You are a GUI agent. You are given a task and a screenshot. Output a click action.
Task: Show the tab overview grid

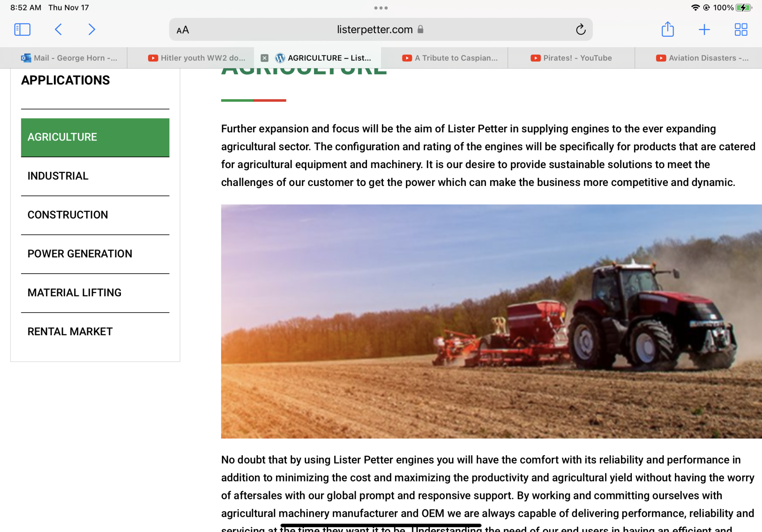[741, 29]
